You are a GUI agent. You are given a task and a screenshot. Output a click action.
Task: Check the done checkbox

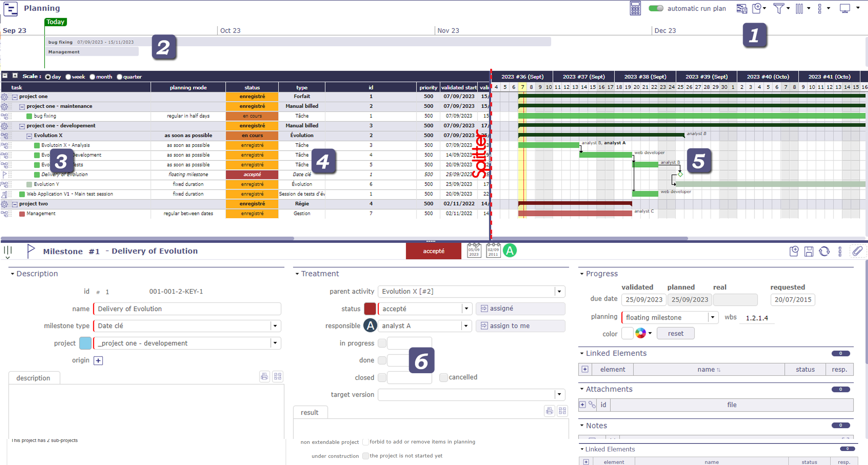click(382, 360)
